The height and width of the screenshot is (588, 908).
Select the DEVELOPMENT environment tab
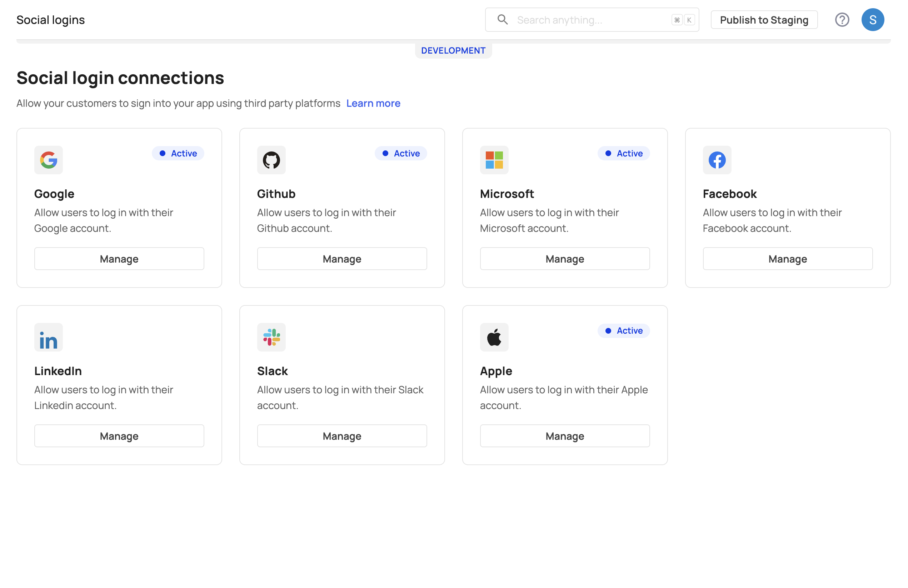453,50
